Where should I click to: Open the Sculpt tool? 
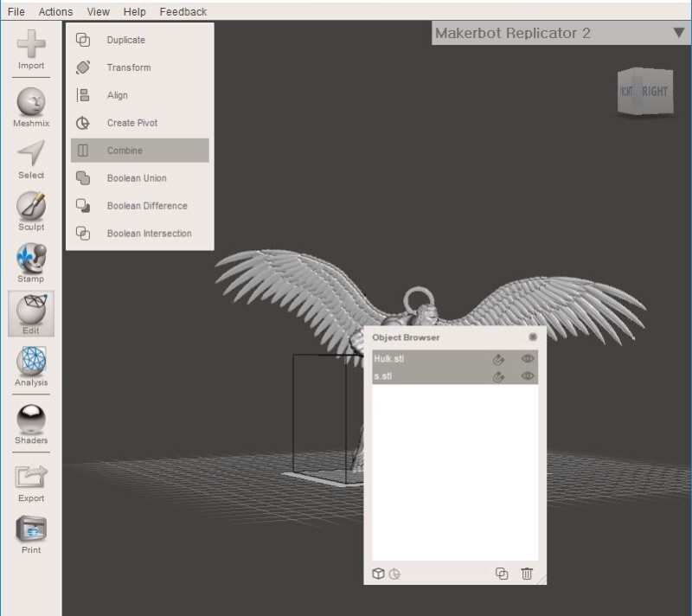point(31,211)
